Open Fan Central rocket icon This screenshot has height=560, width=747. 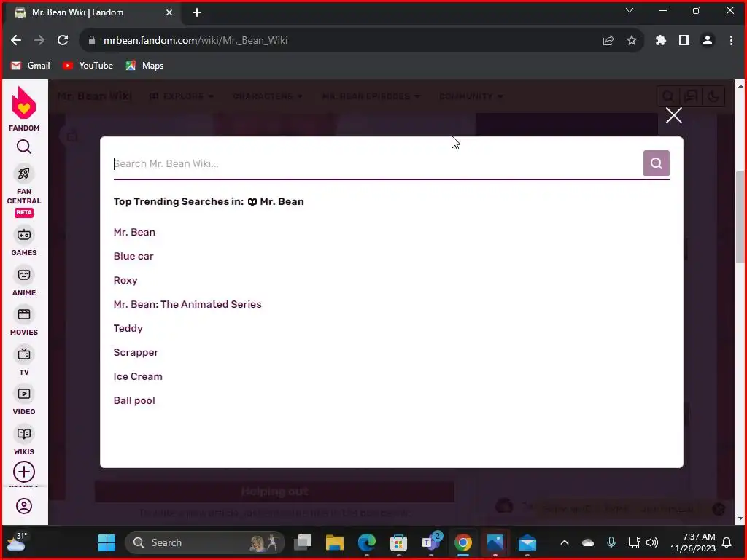click(x=24, y=174)
